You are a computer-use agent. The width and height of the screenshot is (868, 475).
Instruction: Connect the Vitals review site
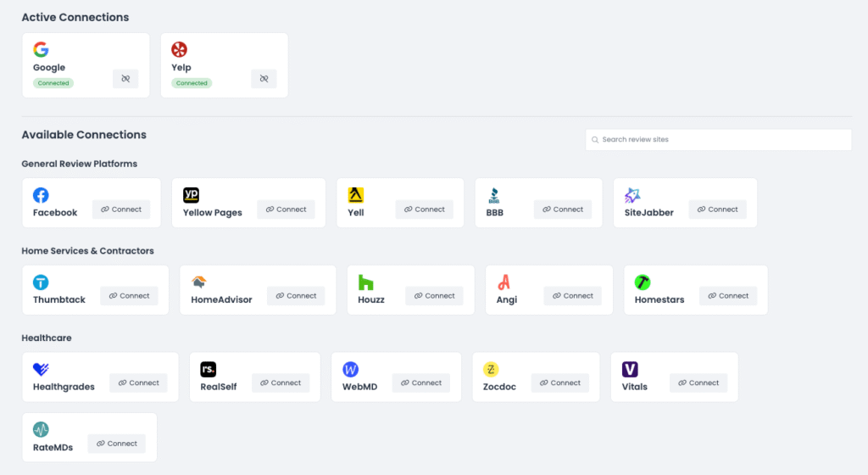[x=698, y=383]
